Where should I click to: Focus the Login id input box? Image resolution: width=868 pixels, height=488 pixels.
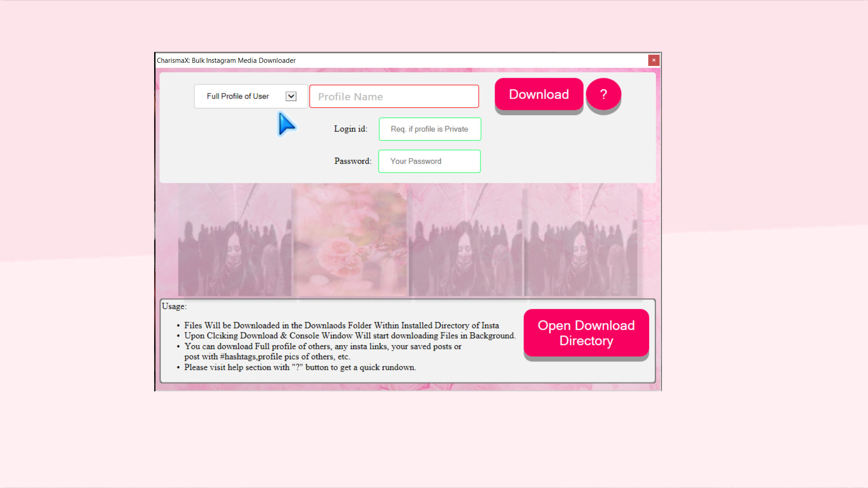pyautogui.click(x=429, y=129)
